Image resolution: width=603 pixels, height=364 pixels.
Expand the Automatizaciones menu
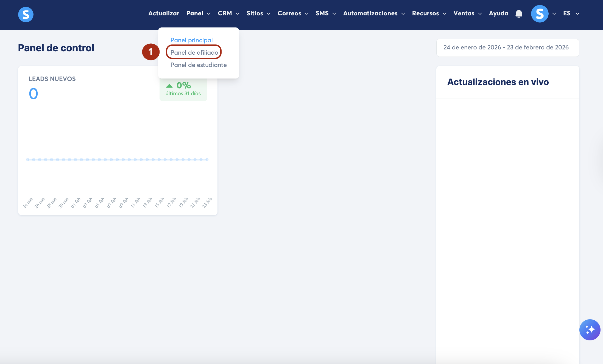(x=374, y=13)
